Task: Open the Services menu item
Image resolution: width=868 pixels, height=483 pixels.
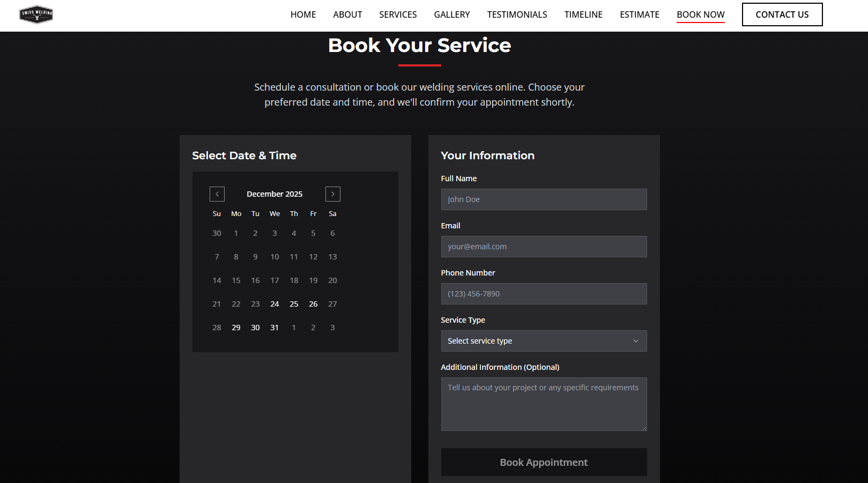Action: (x=398, y=14)
